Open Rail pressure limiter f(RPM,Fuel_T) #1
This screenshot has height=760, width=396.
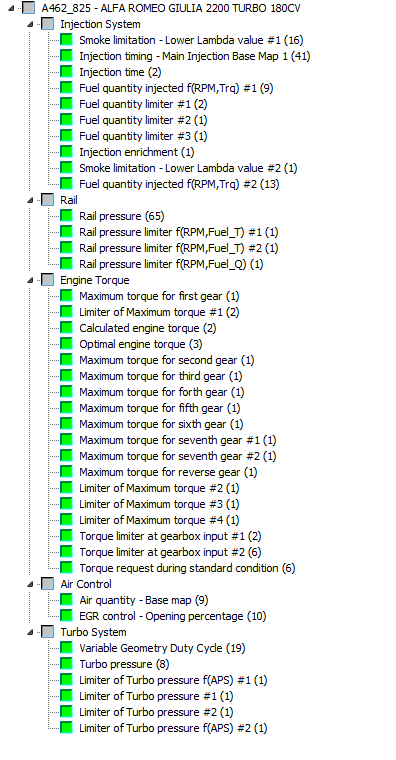pos(179,232)
